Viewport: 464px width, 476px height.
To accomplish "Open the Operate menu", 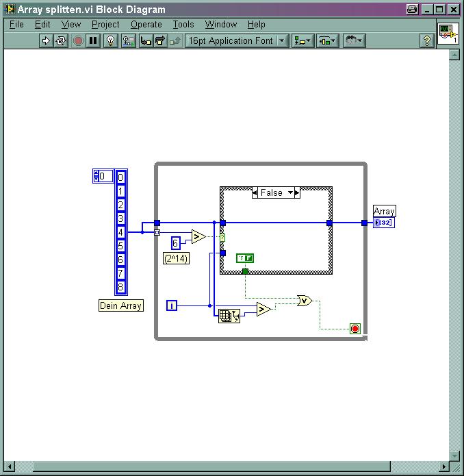I will point(146,24).
